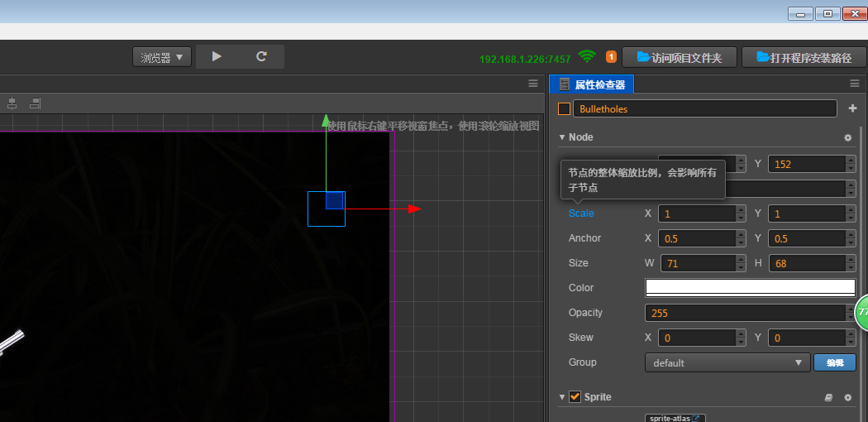
Task: Click the Group property label
Action: click(x=582, y=362)
